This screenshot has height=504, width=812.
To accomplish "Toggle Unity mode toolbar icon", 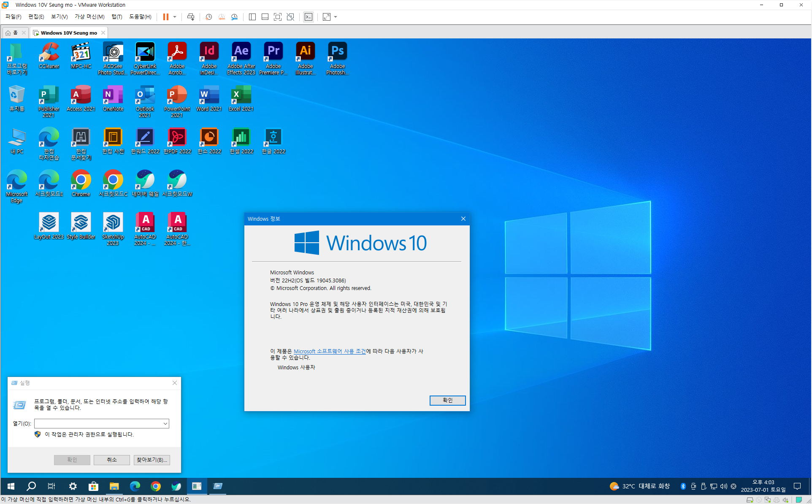I will click(290, 17).
